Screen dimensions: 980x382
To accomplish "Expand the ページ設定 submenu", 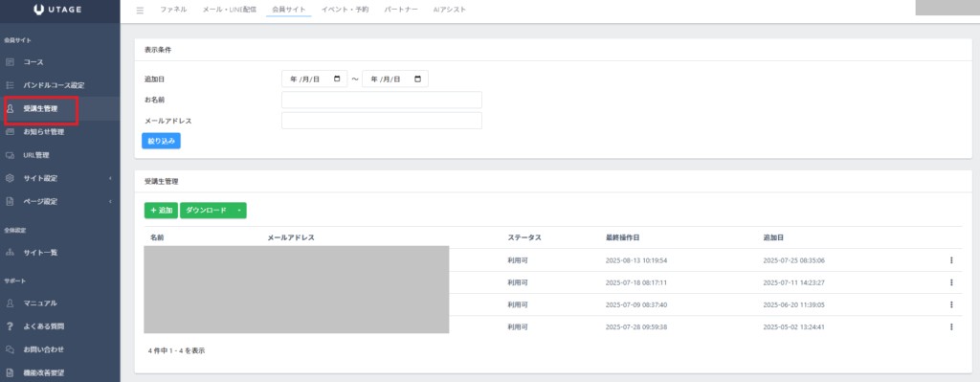I will 110,201.
